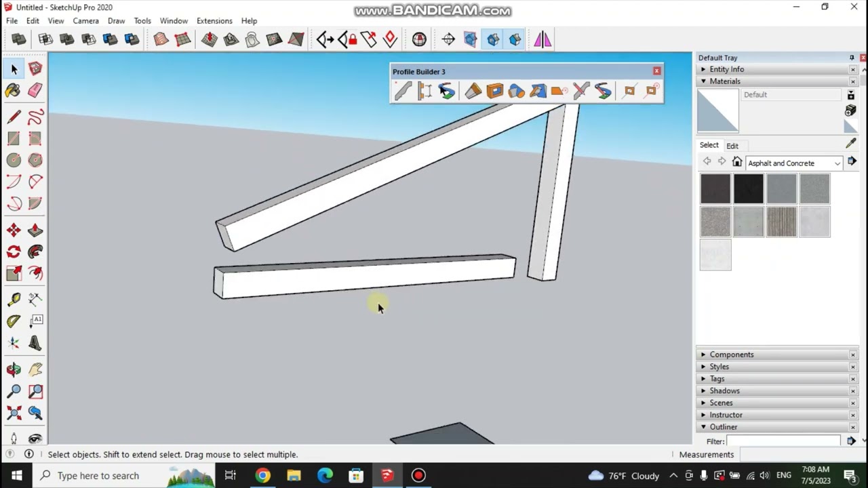Activate the Push/Pull tool
Screen dimensions: 868x488
[x=35, y=230]
